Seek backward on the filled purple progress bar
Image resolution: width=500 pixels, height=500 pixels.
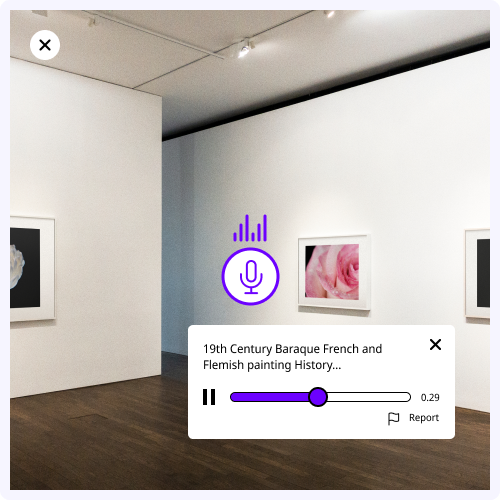[270, 397]
